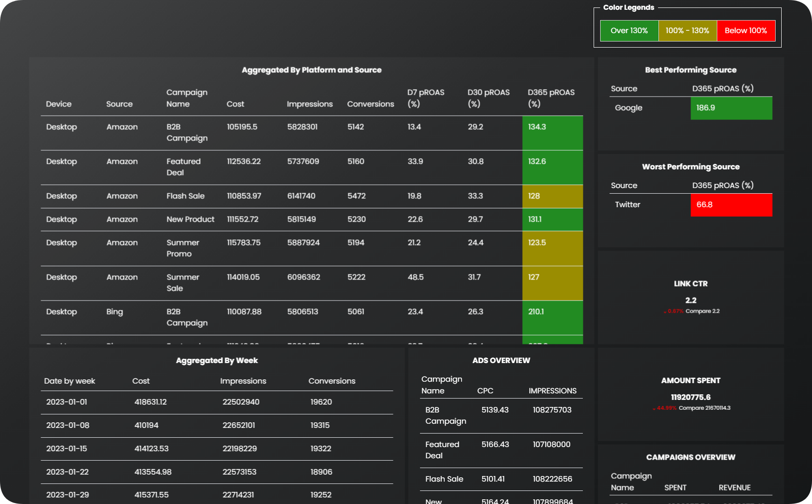Click the LINK CTR 0.67% change indicator
The width and height of the screenshot is (812, 504).
coord(673,311)
